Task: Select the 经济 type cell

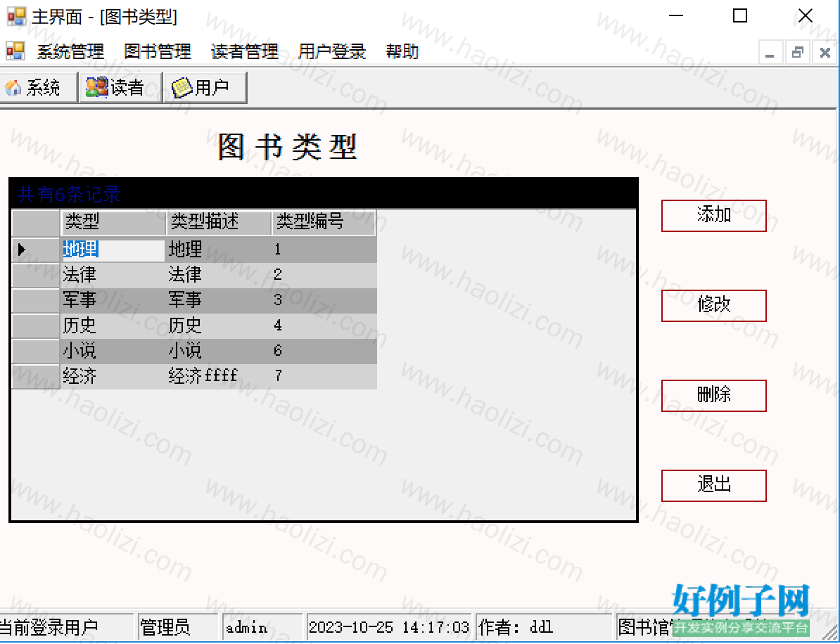Action: [113, 376]
